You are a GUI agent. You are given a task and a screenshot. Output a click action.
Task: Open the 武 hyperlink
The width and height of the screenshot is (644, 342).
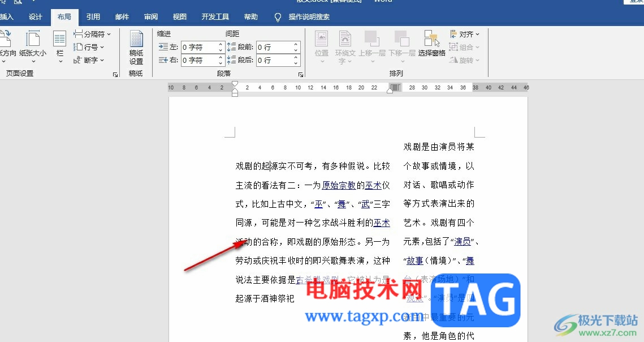pyautogui.click(x=365, y=204)
